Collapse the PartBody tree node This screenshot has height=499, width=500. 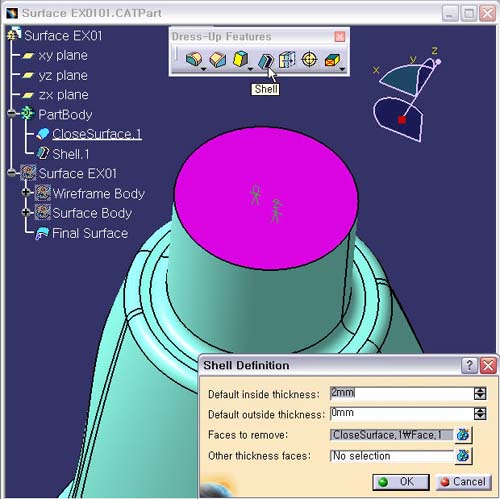tap(12, 114)
